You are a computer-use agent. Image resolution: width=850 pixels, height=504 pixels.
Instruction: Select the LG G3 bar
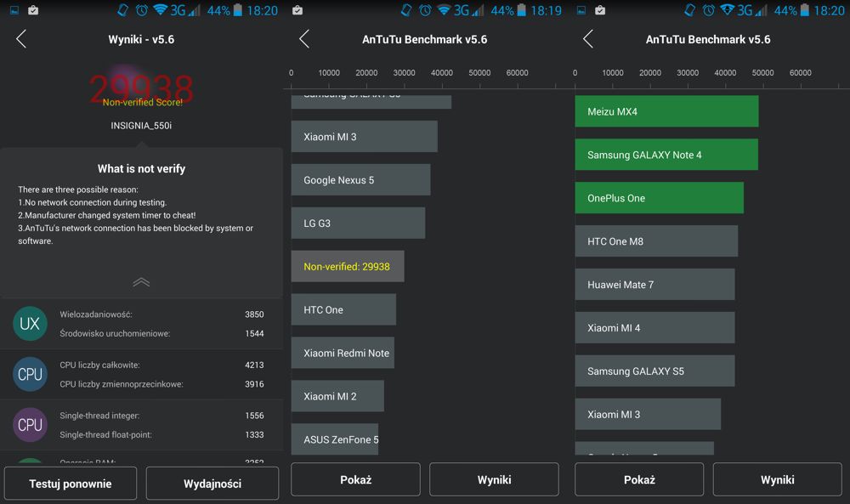(358, 224)
